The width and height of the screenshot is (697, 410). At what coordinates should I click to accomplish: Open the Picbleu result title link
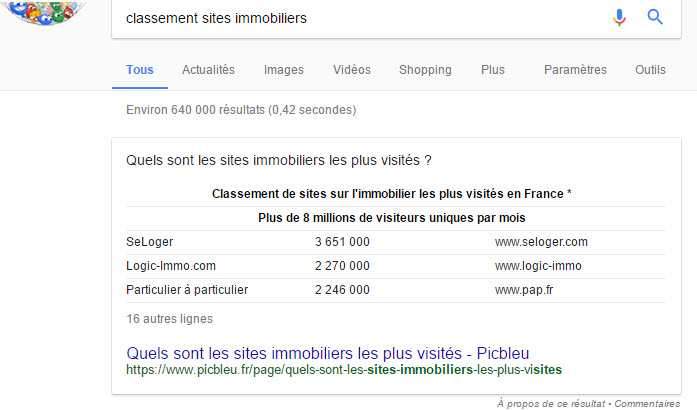tap(328, 354)
